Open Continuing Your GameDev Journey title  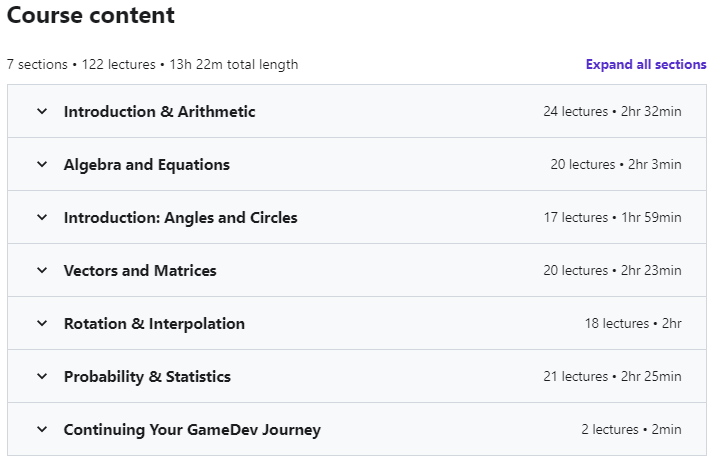click(192, 430)
